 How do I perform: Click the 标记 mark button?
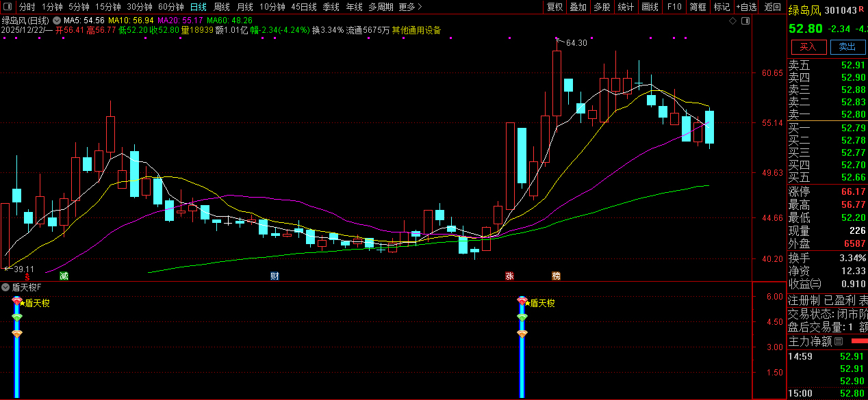point(722,7)
